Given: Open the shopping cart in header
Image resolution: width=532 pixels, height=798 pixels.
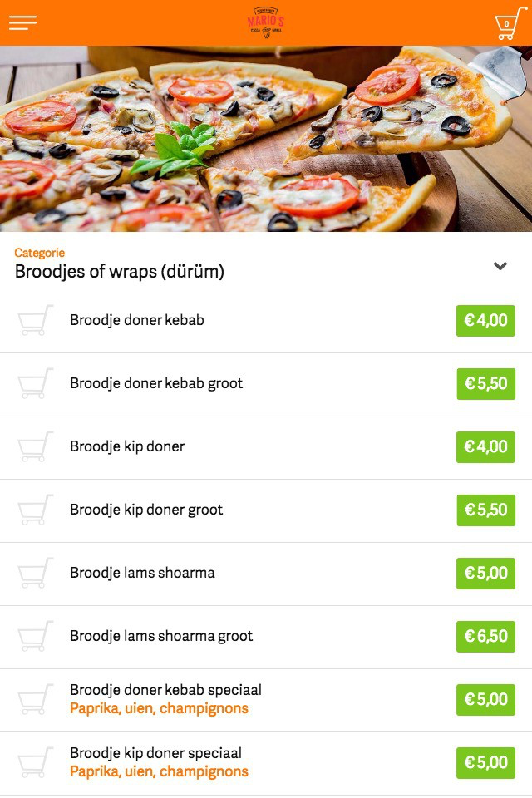Looking at the screenshot, I should (x=510, y=23).
